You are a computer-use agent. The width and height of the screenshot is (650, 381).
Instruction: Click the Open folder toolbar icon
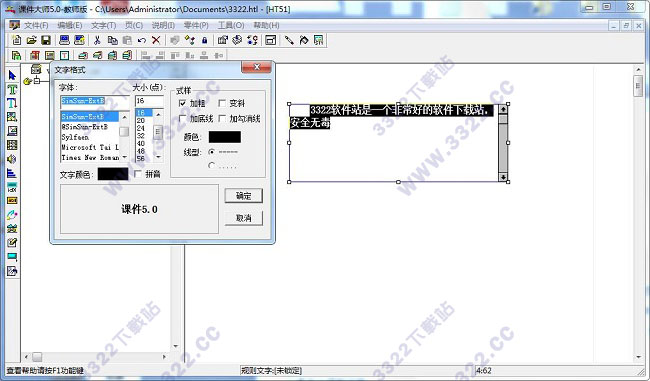(32, 40)
